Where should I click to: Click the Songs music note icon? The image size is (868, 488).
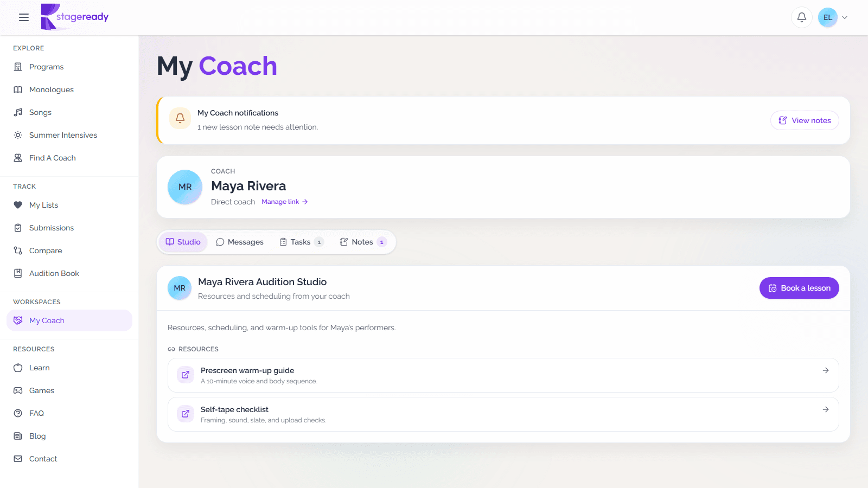tap(18, 112)
